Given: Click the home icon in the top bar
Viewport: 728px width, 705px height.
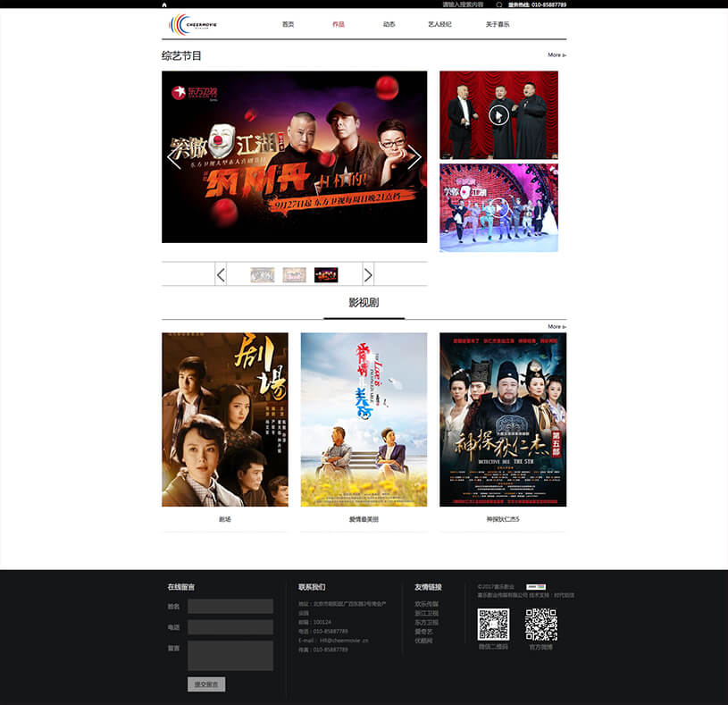Looking at the screenshot, I should [x=164, y=4].
